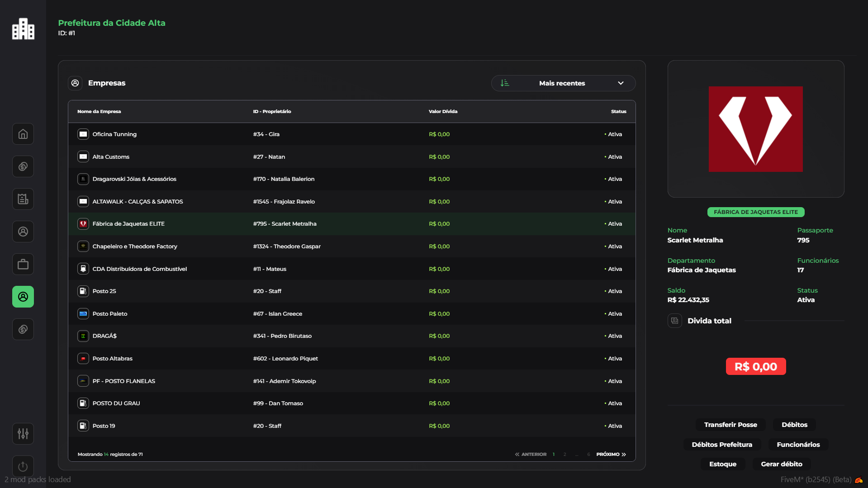Click the CDA Distribuidora fuel pump icon
Image resolution: width=868 pixels, height=488 pixels.
(x=83, y=269)
